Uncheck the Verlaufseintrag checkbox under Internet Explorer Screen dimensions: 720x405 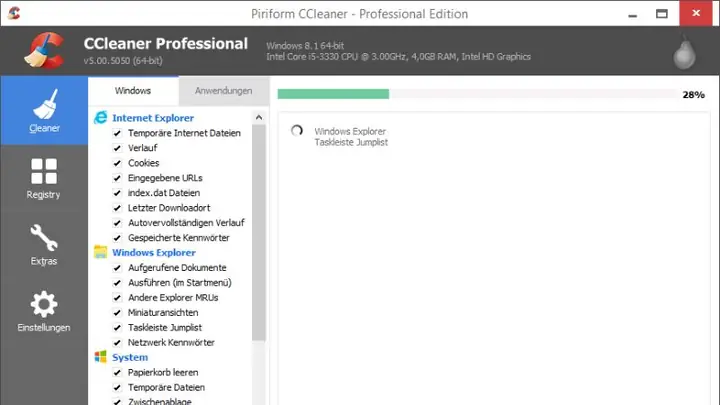pos(117,148)
